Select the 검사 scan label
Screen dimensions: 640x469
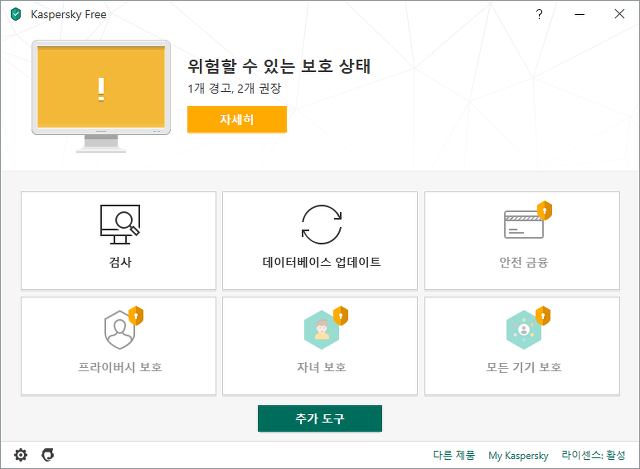[120, 262]
